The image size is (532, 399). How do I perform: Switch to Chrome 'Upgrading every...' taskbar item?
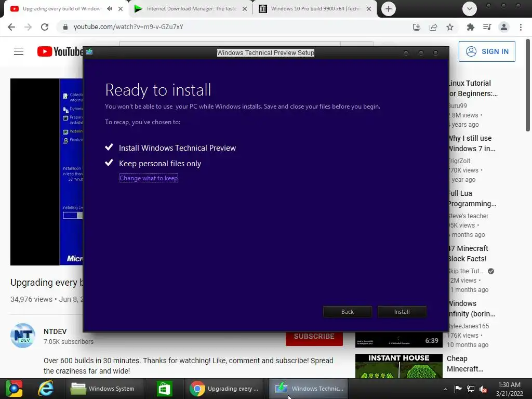(x=225, y=389)
